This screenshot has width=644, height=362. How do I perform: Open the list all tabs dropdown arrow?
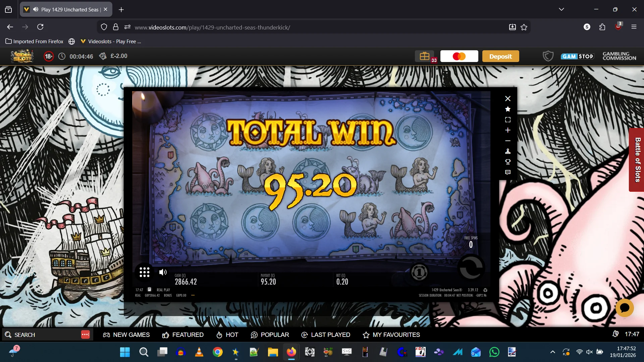[x=561, y=9]
